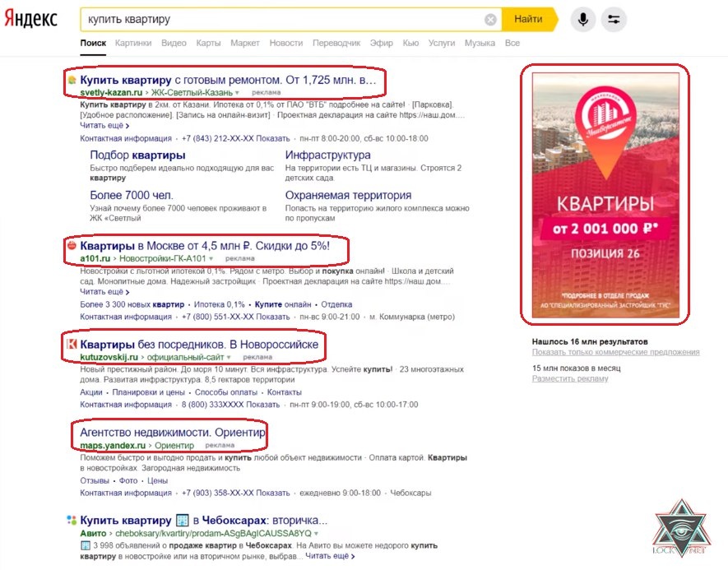The width and height of the screenshot is (728, 570).
Task: Open 'Контакты' link under kutuzovskij result
Action: [284, 392]
